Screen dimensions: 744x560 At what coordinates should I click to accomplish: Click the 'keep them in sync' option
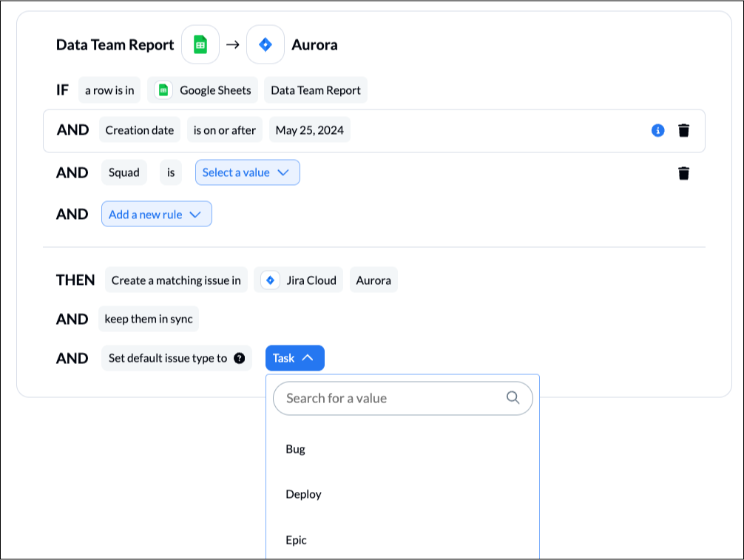(149, 319)
